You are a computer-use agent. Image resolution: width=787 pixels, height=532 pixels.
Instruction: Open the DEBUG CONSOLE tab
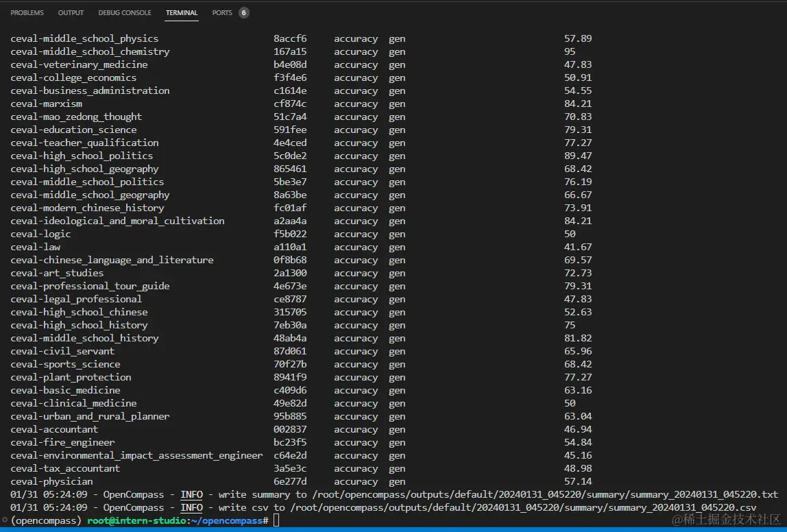(x=125, y=12)
